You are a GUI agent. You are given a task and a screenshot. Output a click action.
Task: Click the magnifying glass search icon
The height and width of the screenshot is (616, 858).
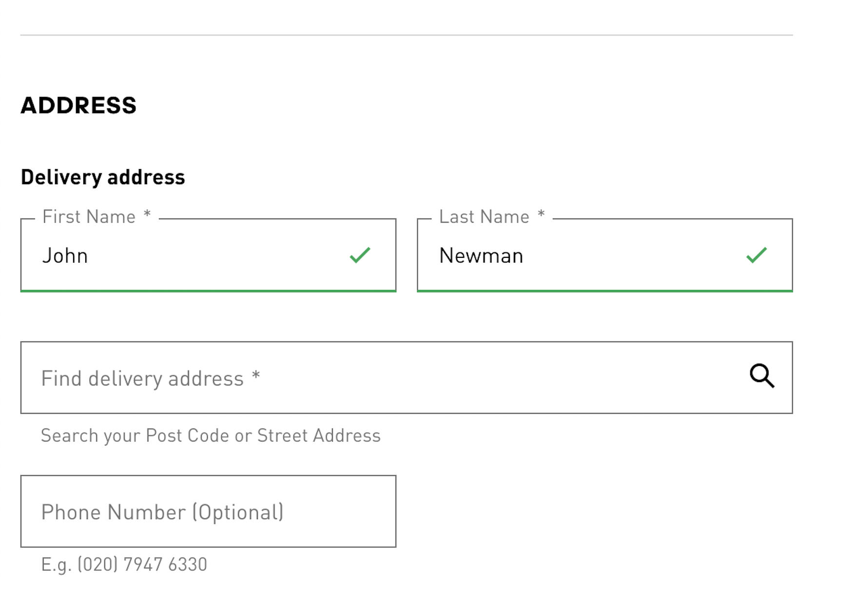[x=762, y=376]
